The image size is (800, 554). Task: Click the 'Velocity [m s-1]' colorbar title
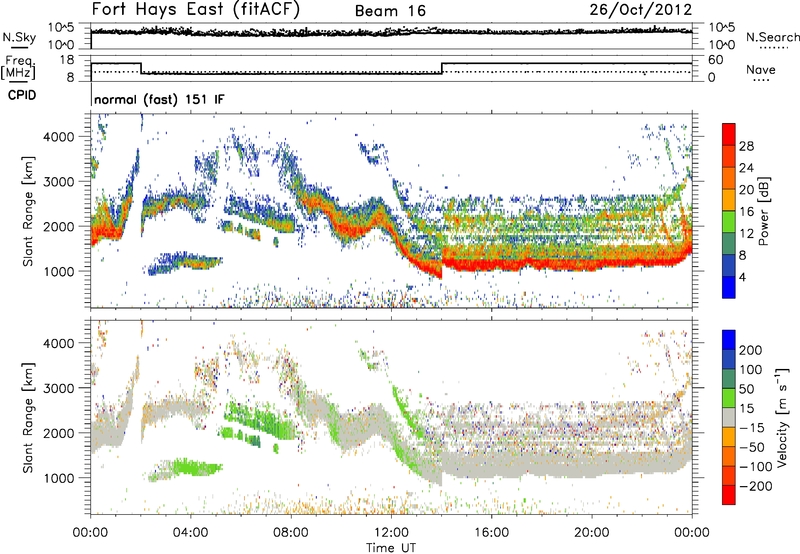click(782, 418)
